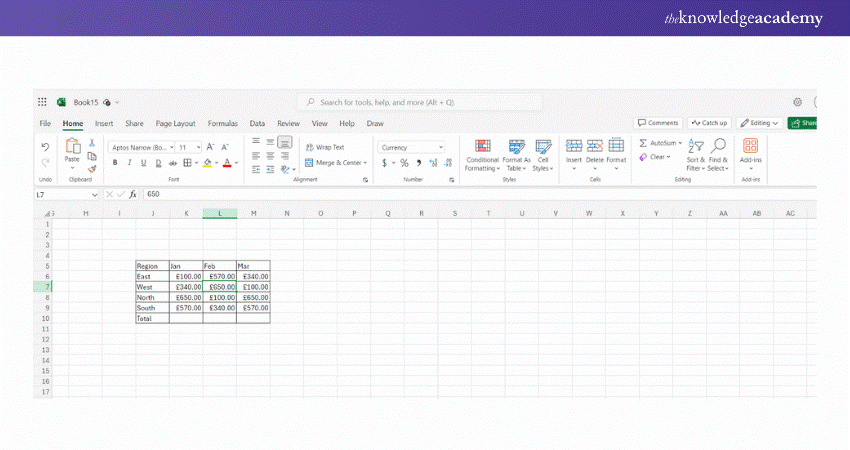This screenshot has height=450, width=850.
Task: Switch to the Formulas tab
Action: [222, 124]
